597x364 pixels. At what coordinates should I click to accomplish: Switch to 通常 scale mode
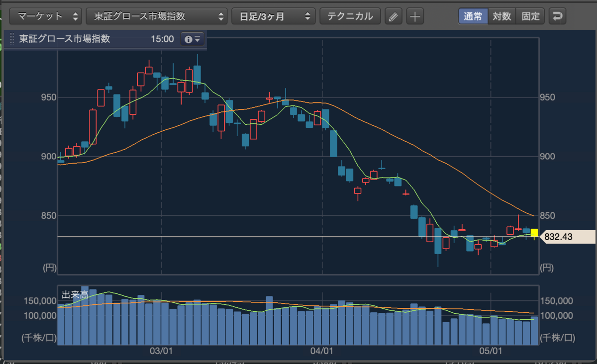tap(473, 16)
